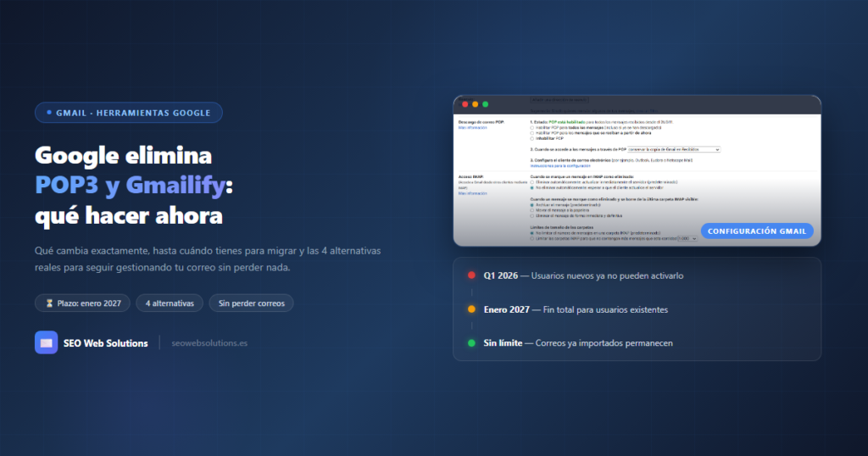Open 'Más información' under Acceso IMAP
Viewport: 868px width, 456px height.
(473, 193)
